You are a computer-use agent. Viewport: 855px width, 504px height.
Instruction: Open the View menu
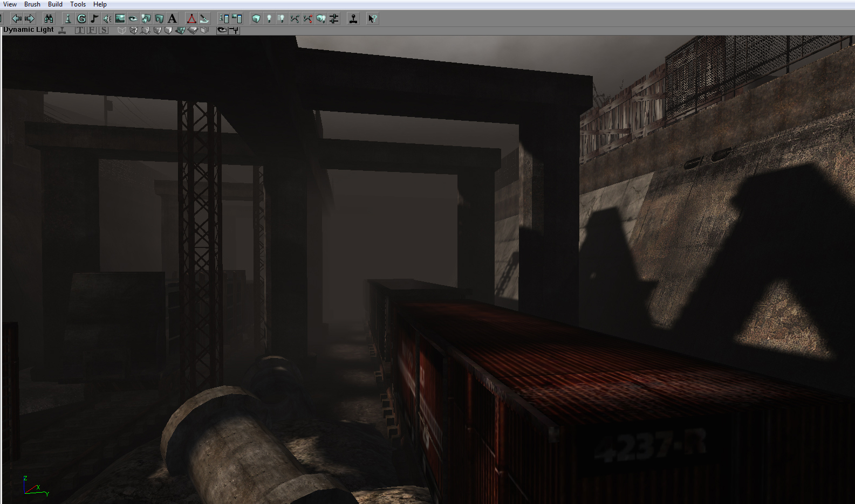10,4
